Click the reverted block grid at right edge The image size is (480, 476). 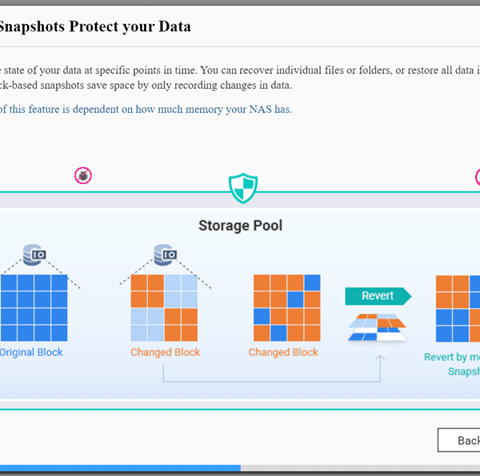(x=458, y=309)
